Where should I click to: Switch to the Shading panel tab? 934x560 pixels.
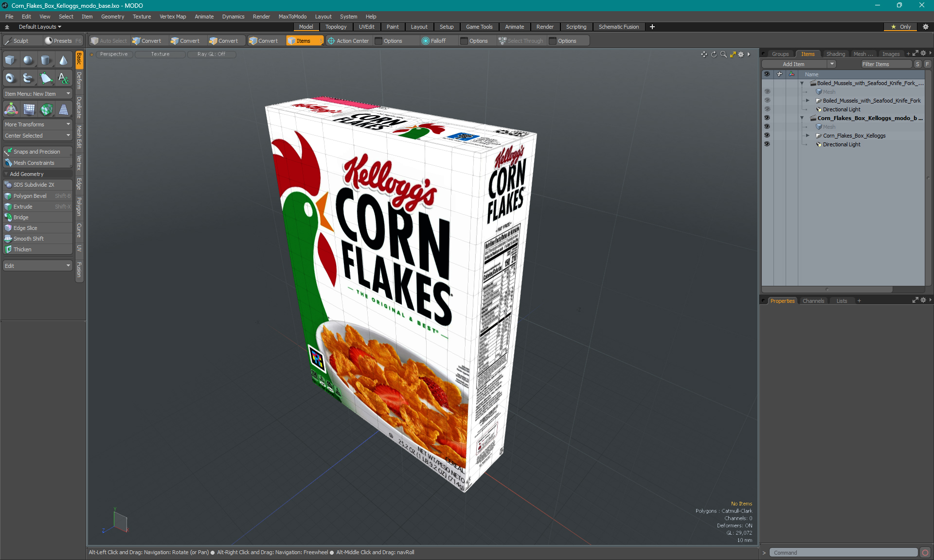(x=835, y=54)
